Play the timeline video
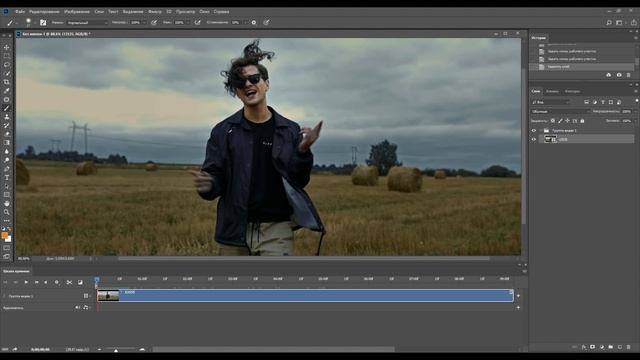This screenshot has height=360, width=640. [26, 282]
